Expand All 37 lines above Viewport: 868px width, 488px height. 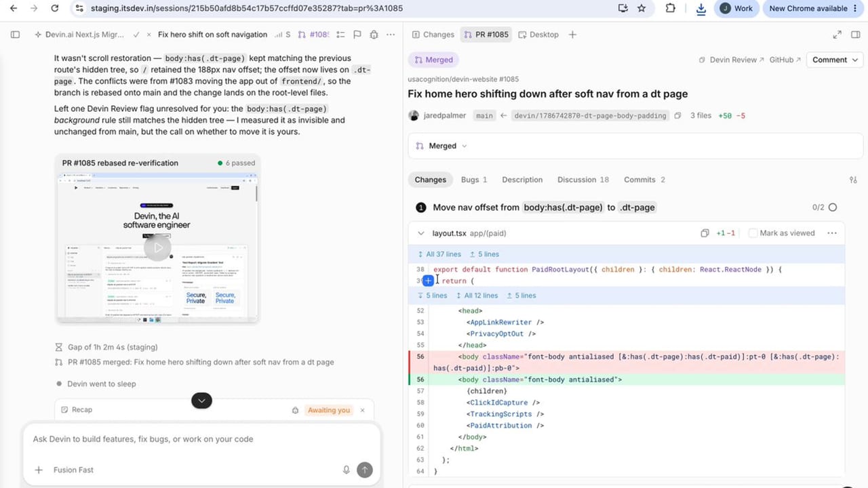439,254
